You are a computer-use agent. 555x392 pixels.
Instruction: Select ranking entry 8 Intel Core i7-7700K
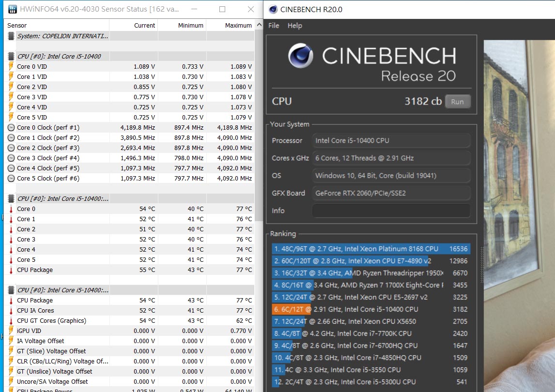371,333
